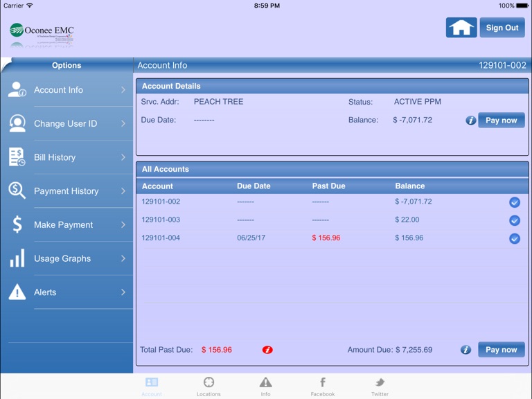Image resolution: width=532 pixels, height=399 pixels.
Task: Expand chevron next to Change User ID
Action: [123, 123]
